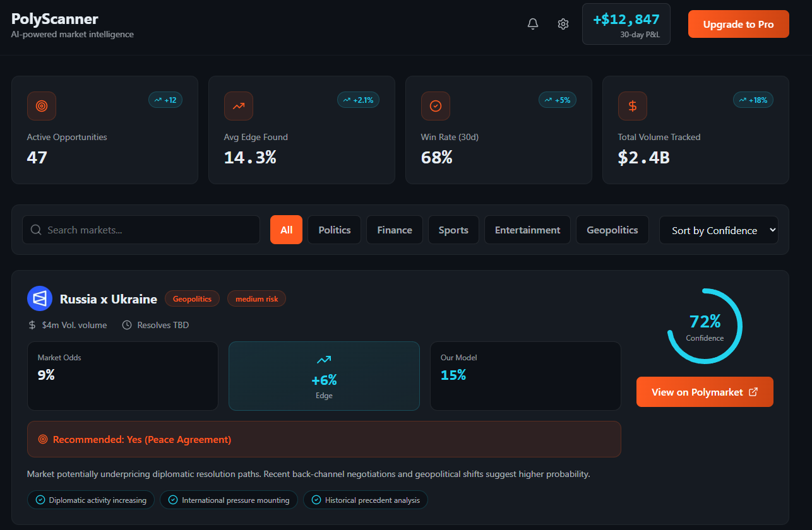
Task: Click inside the Search markets field
Action: (x=139, y=230)
